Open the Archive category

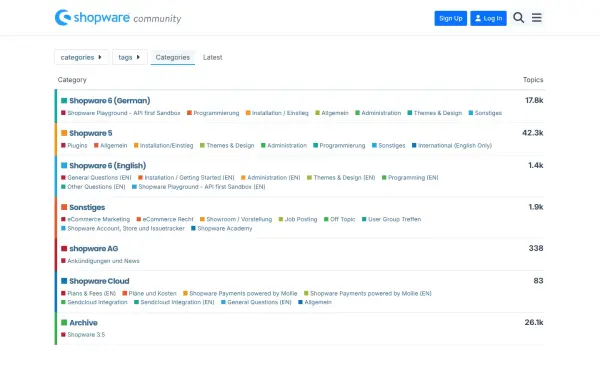(83, 323)
